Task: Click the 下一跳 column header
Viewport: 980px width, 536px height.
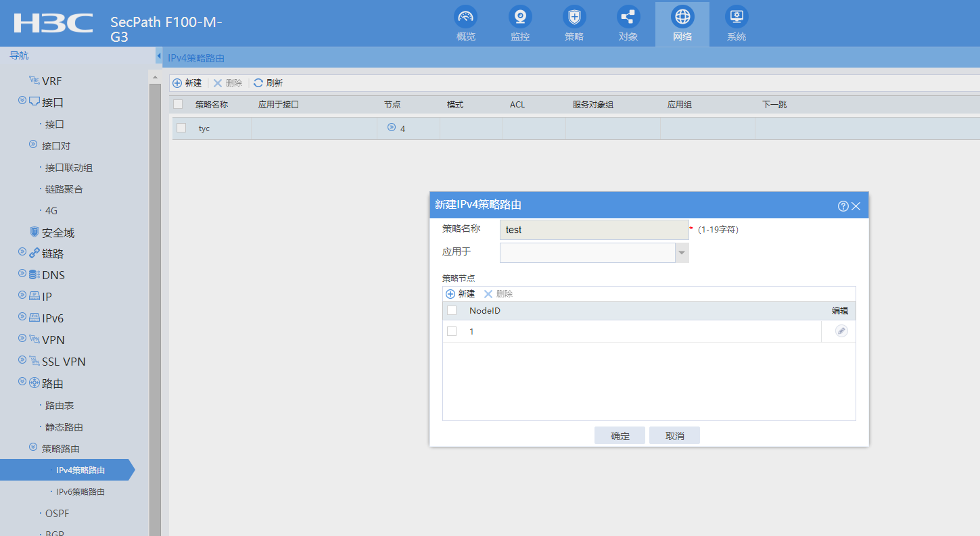Action: [774, 105]
